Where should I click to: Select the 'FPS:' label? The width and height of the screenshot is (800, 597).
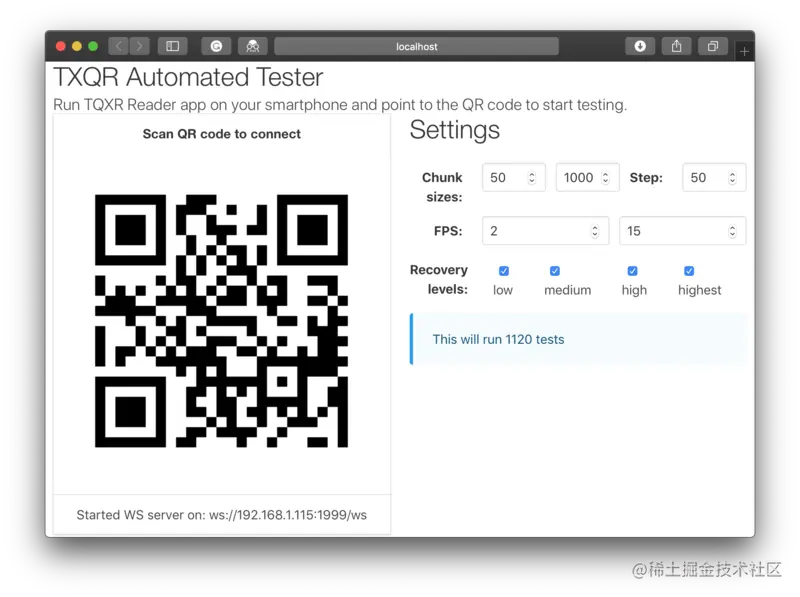pos(448,231)
